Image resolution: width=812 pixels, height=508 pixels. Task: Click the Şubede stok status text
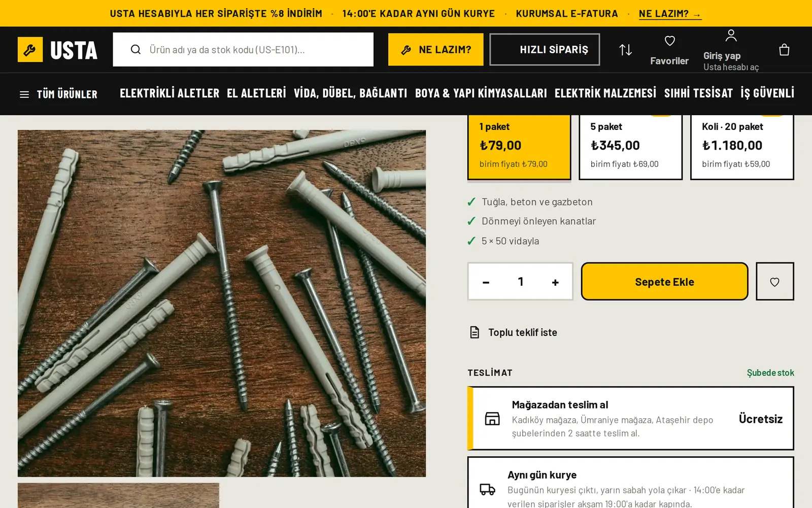click(x=770, y=373)
